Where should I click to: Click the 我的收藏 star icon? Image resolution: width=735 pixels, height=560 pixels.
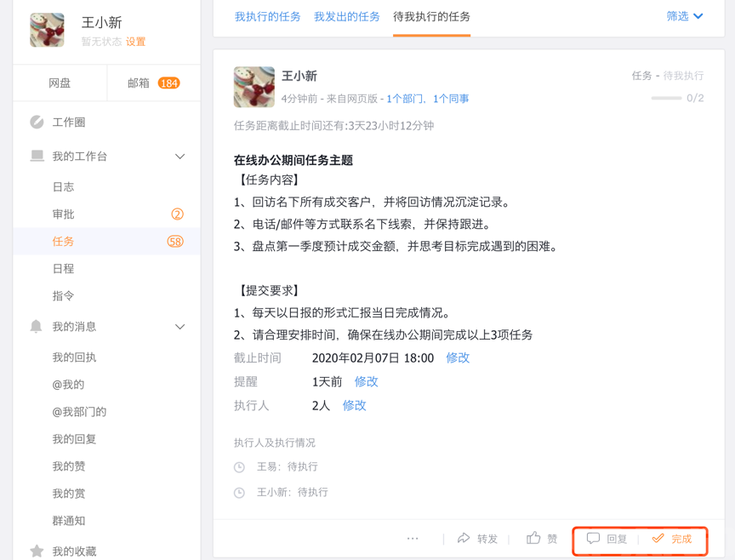pos(37,551)
